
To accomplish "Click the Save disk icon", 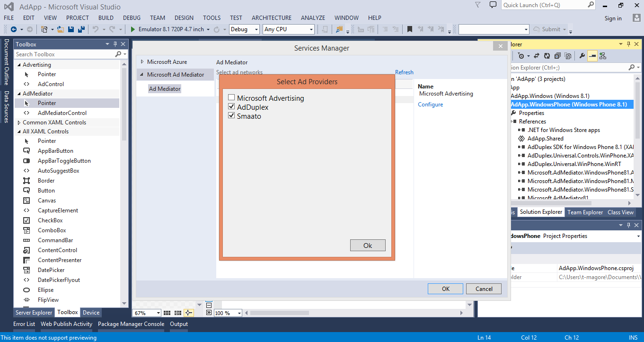I will 71,29.
